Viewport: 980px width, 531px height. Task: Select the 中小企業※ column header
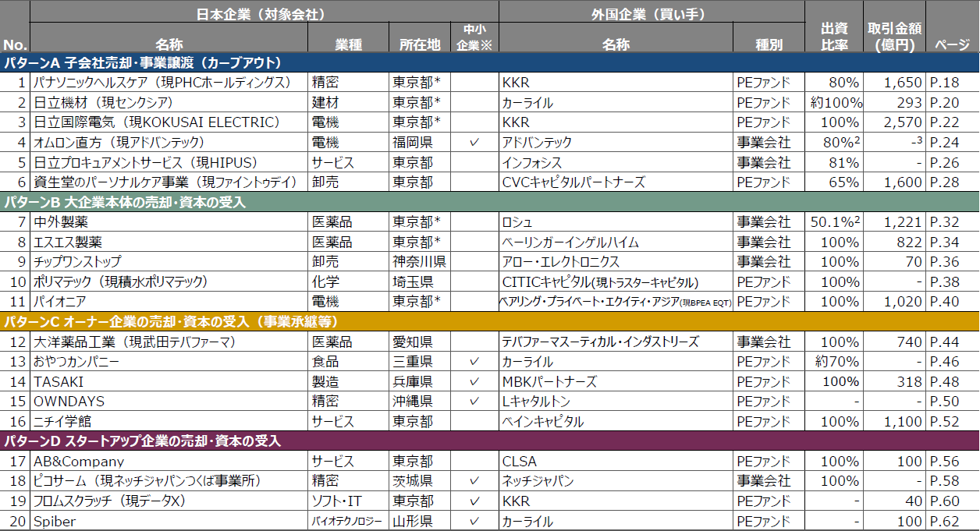point(474,37)
